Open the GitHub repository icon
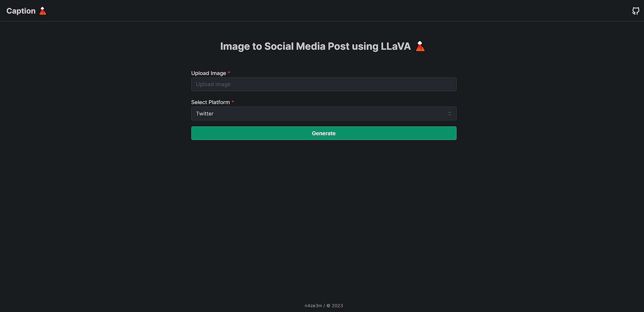The height and width of the screenshot is (312, 644). tap(635, 11)
